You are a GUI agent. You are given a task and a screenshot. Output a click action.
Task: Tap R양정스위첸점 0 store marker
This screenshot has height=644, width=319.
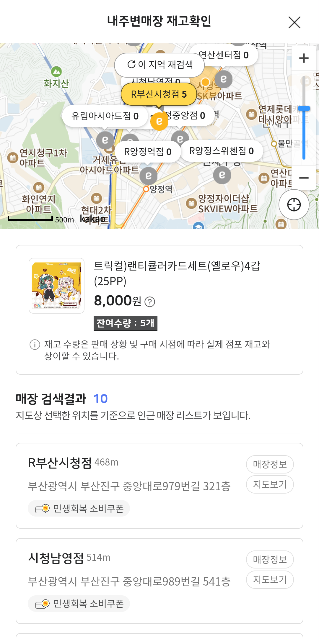coord(221,151)
